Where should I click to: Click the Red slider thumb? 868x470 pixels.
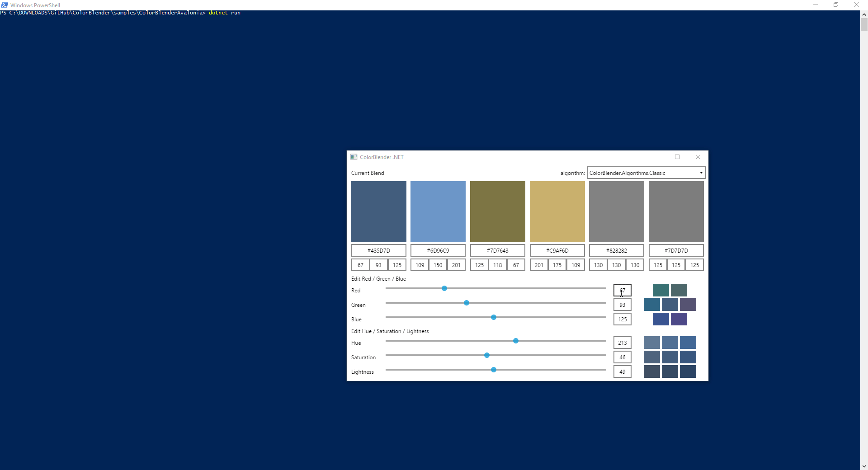444,288
